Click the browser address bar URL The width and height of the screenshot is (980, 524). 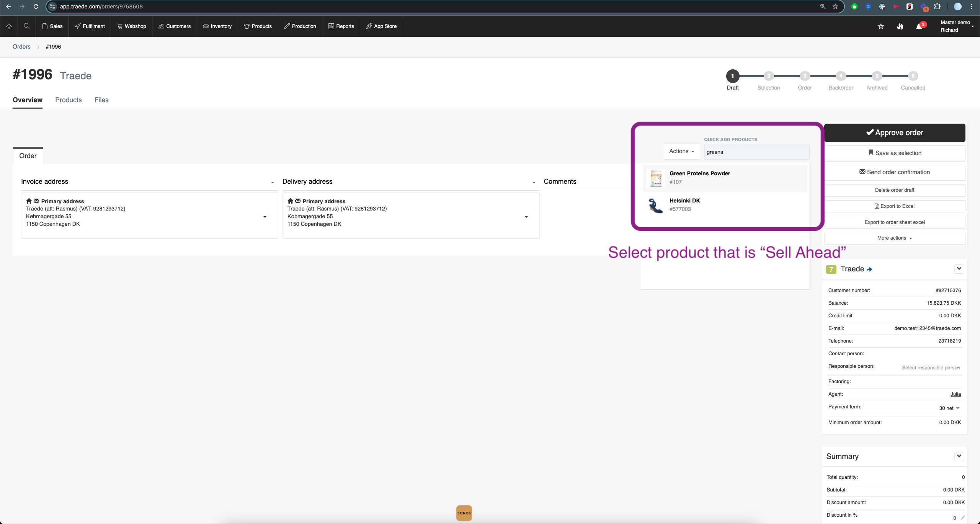click(x=101, y=7)
